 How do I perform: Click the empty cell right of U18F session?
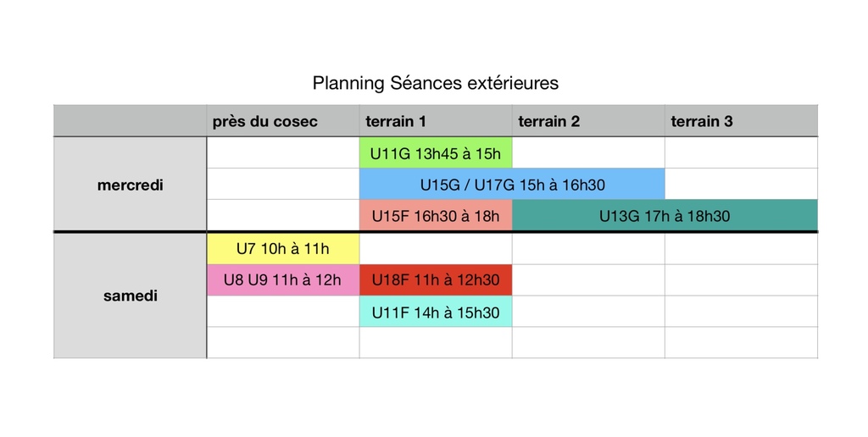[587, 280]
